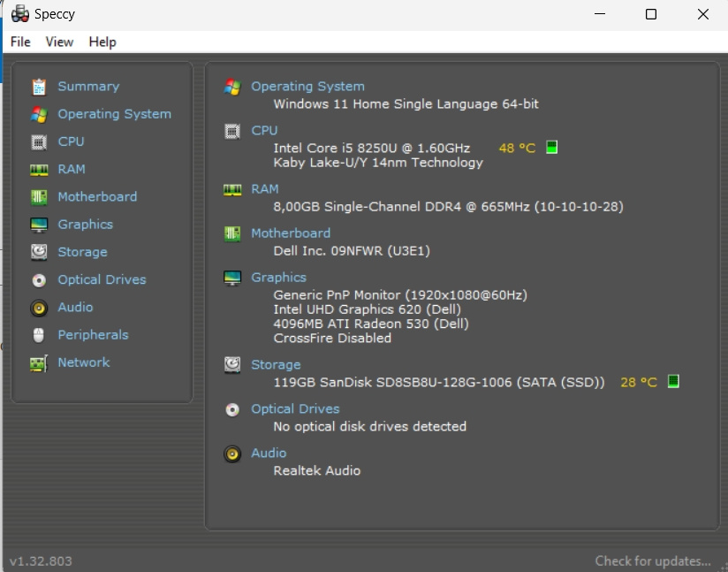Open the Graphics heading link in summary

coord(278,278)
